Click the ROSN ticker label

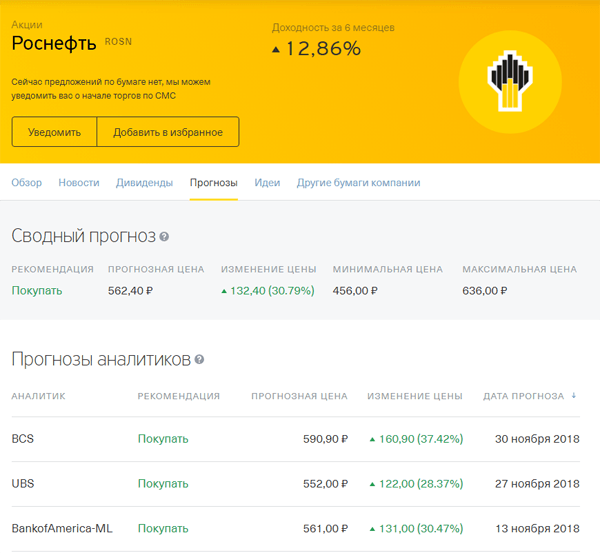tap(118, 41)
